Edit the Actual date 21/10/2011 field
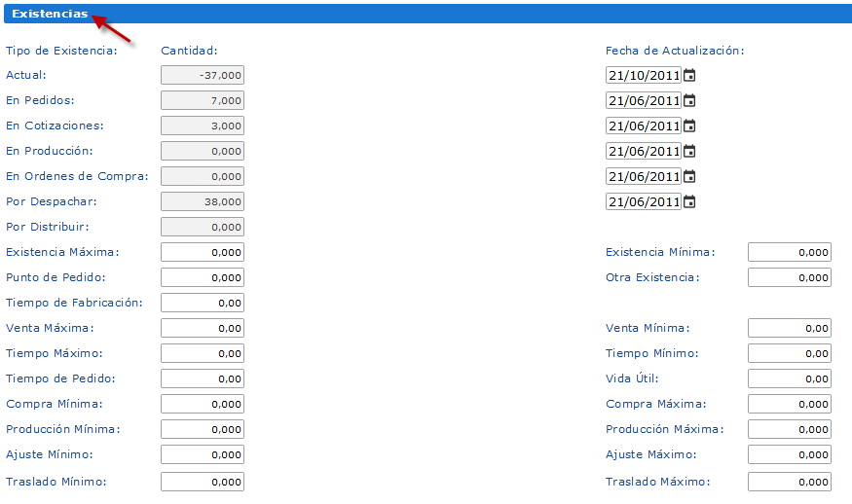 644,75
